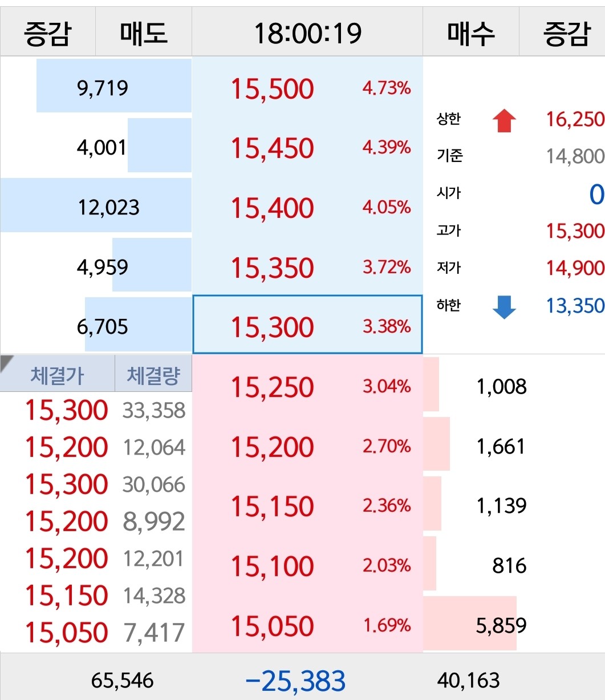Click the 33,358 trade volume entry
The image size is (605, 700).
pyautogui.click(x=154, y=410)
